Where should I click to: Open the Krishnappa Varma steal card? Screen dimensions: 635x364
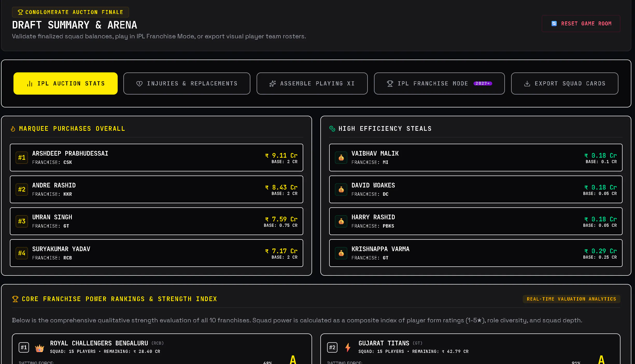tap(476, 253)
